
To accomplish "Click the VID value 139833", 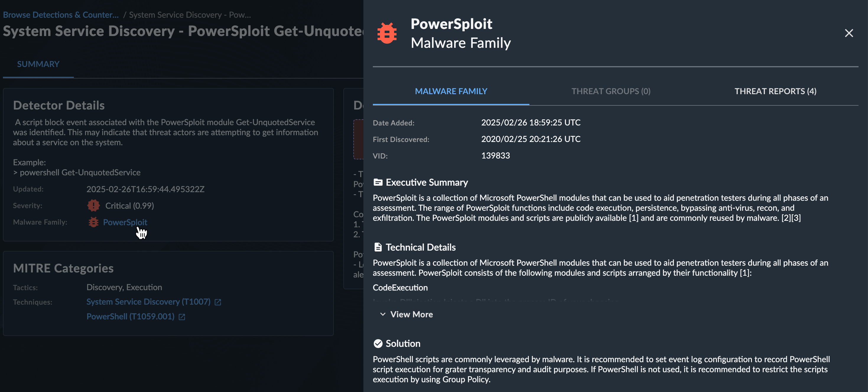I will [x=495, y=156].
